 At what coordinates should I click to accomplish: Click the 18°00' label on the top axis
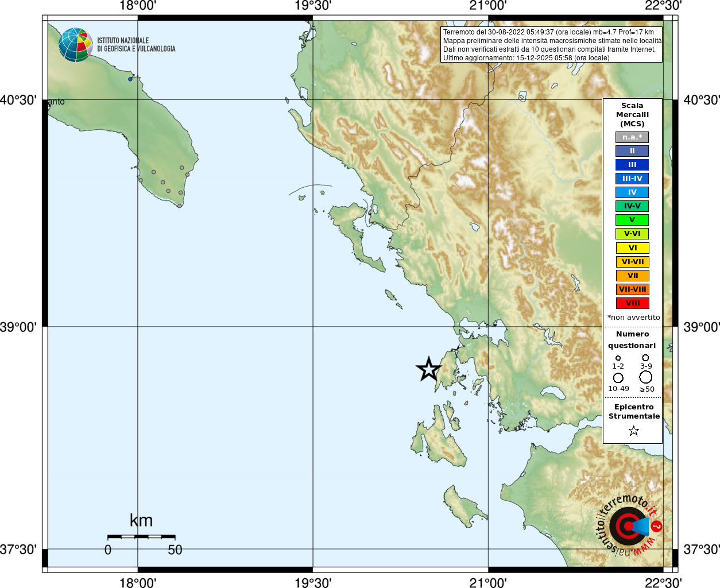[x=138, y=6]
